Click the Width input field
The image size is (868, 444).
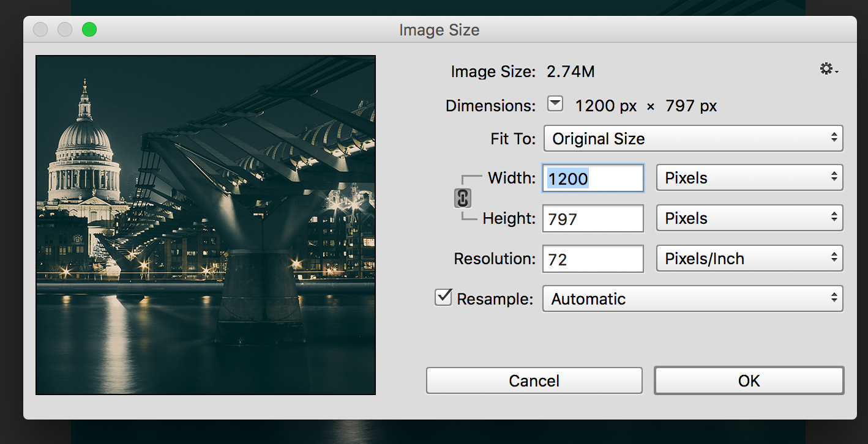(593, 179)
